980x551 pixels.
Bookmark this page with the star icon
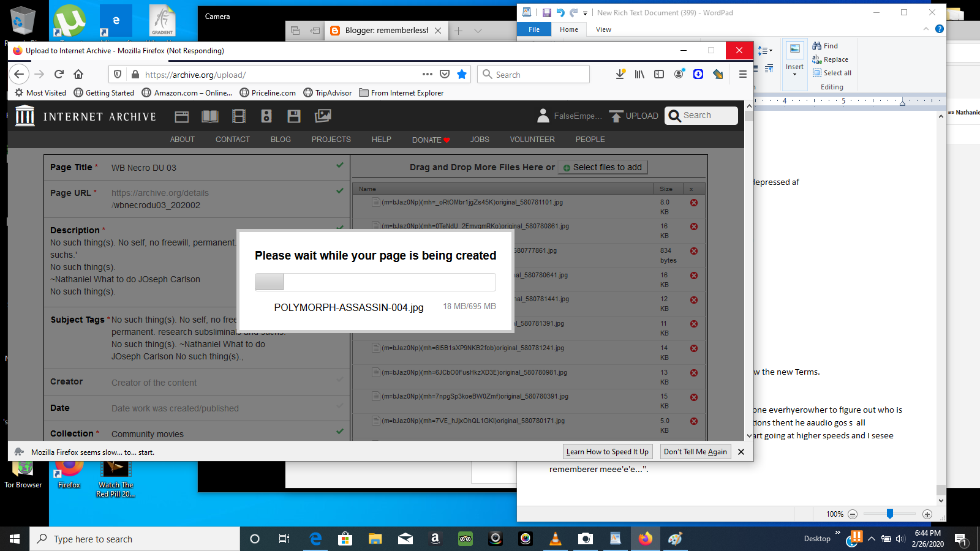click(462, 74)
